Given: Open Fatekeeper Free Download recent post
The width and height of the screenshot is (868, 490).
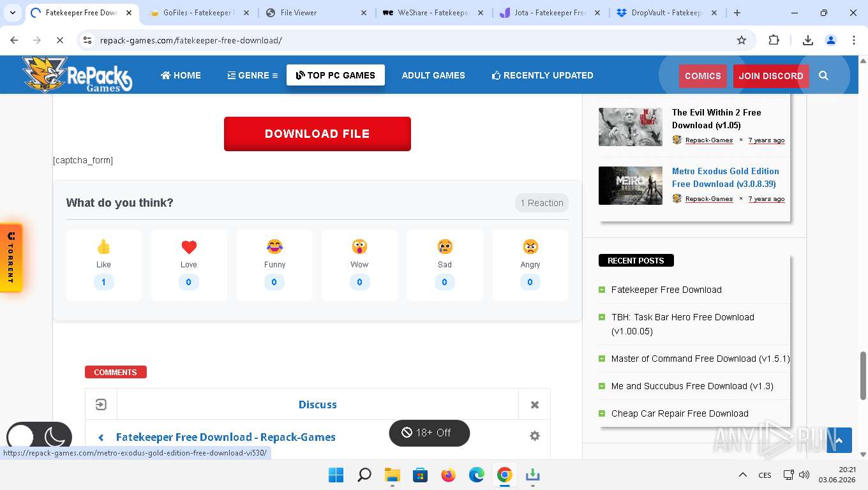Looking at the screenshot, I should click(666, 290).
